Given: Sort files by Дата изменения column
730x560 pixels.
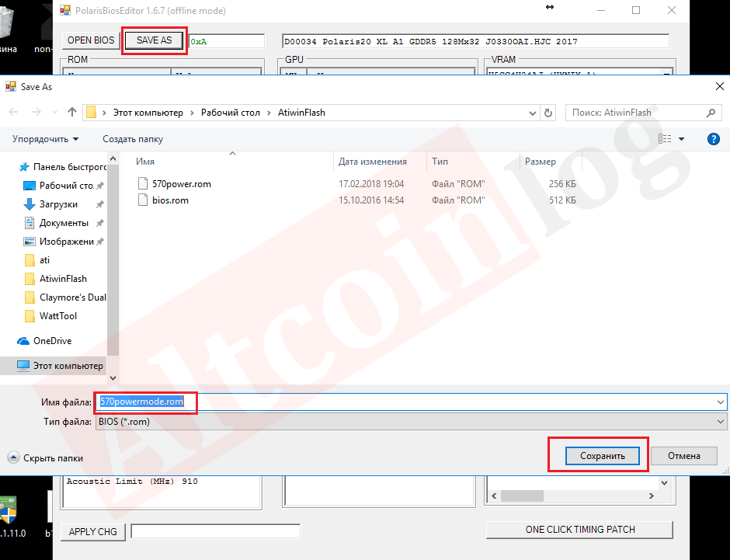Looking at the screenshot, I should (373, 162).
